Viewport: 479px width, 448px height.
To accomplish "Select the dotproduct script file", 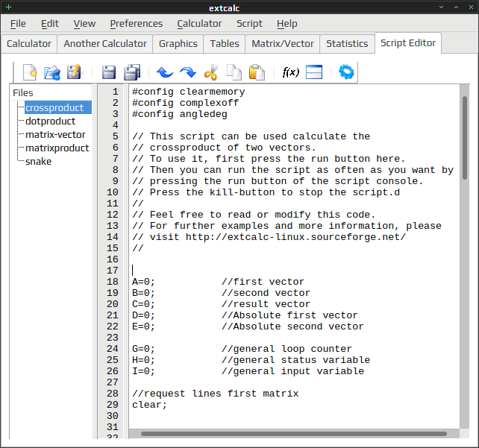I will pos(50,122).
